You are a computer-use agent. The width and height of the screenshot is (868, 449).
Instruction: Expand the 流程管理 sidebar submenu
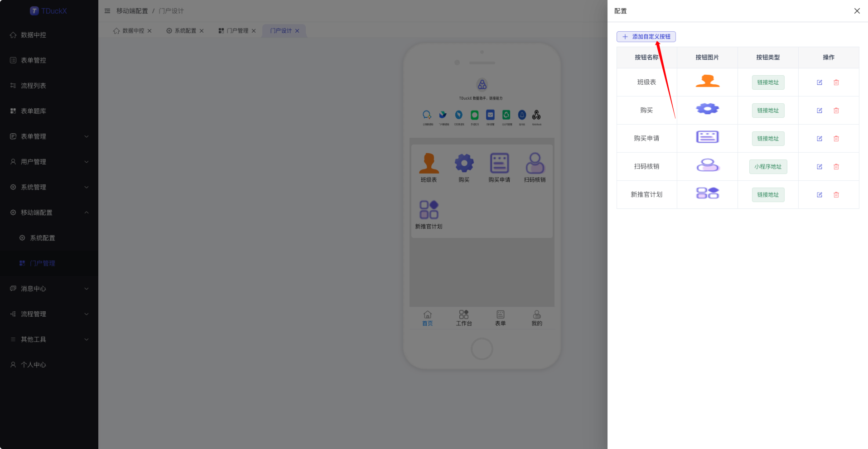point(49,314)
